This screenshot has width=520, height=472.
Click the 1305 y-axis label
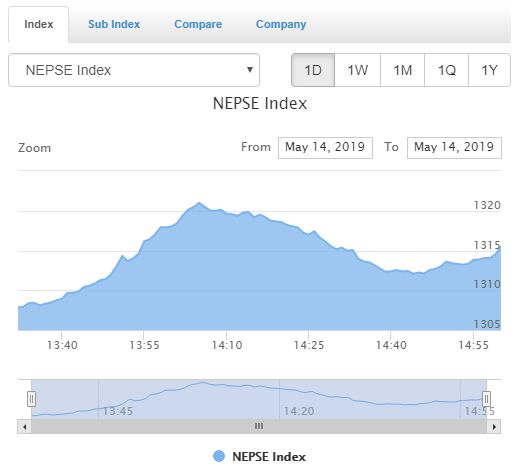pos(487,324)
